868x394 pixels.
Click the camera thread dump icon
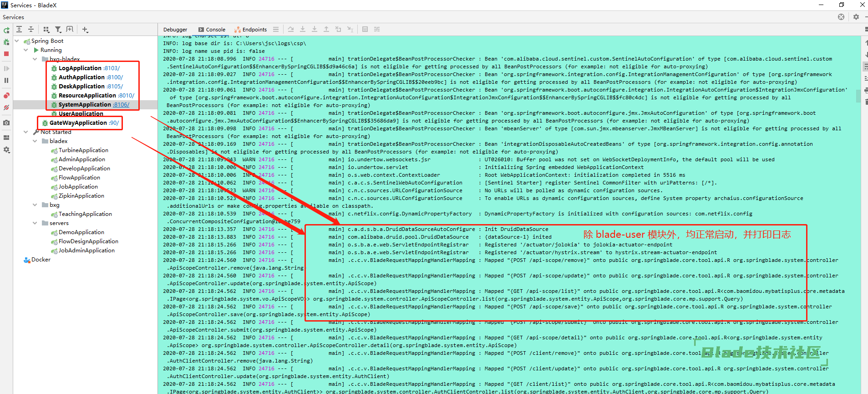click(6, 123)
